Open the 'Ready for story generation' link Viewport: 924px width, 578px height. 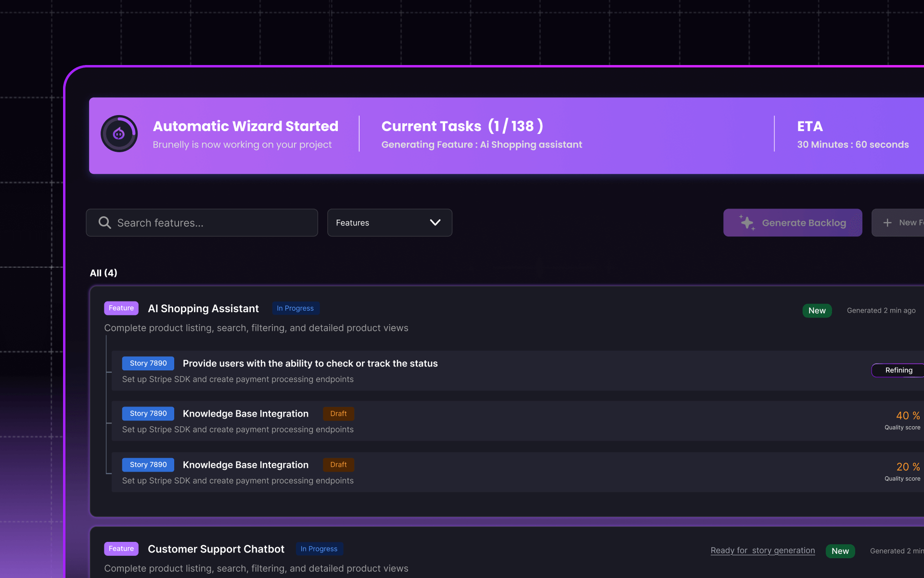[x=763, y=551]
